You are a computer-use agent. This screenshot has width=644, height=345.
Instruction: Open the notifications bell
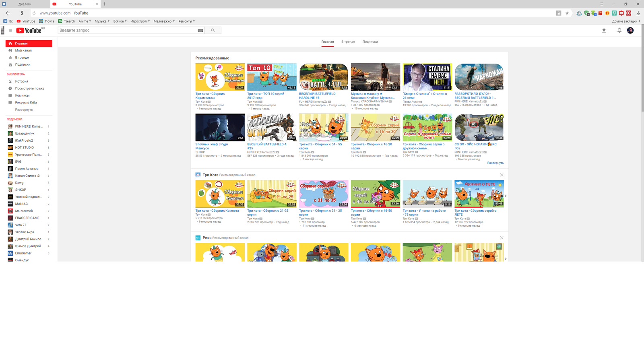619,31
